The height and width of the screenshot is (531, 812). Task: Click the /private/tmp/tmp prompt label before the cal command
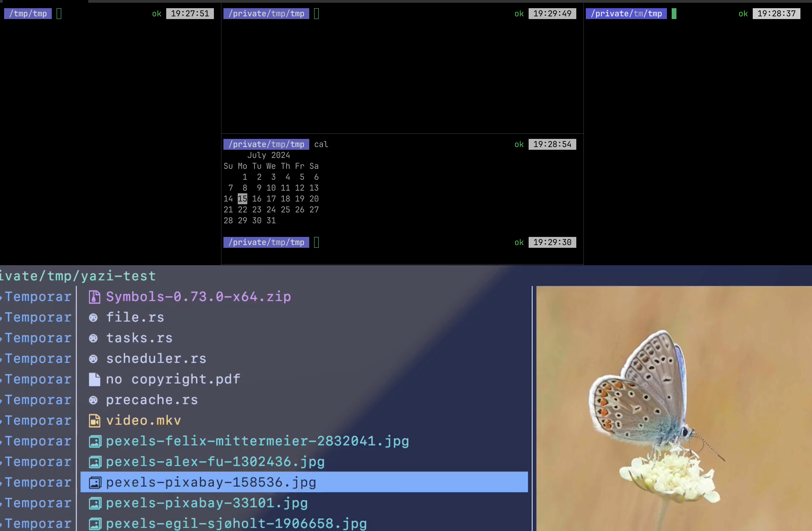(x=266, y=144)
